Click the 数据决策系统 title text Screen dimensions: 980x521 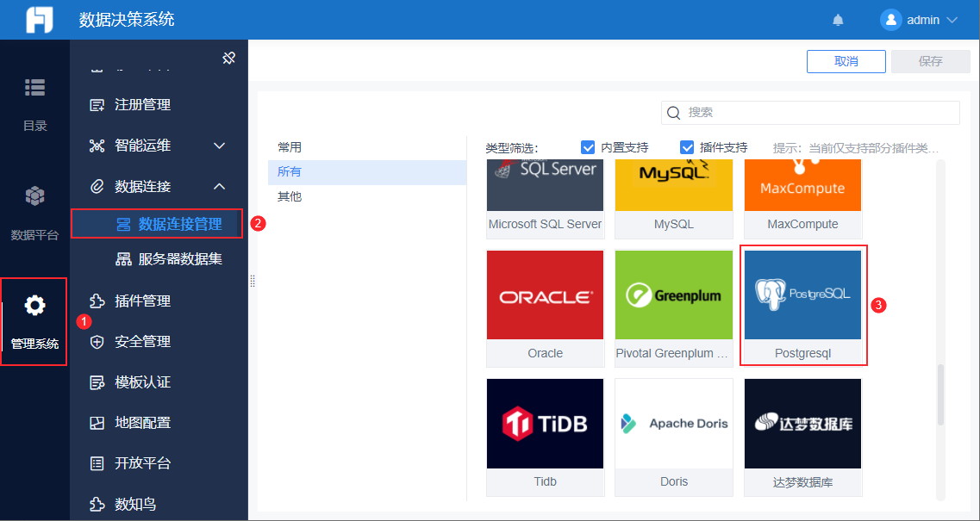(x=126, y=20)
